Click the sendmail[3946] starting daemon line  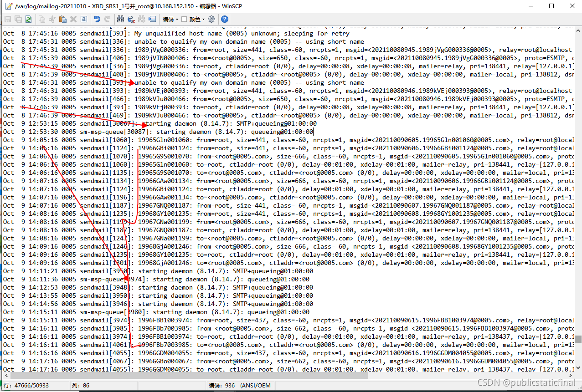pyautogui.click(x=158, y=304)
